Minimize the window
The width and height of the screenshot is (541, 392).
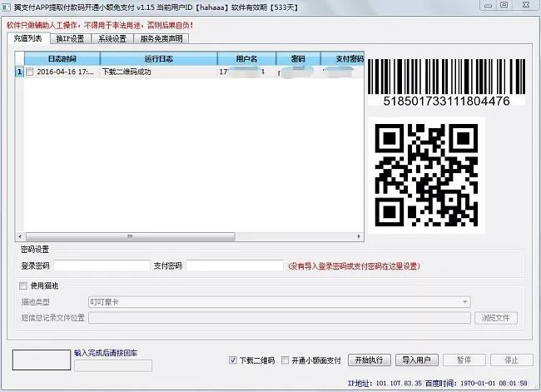click(489, 5)
